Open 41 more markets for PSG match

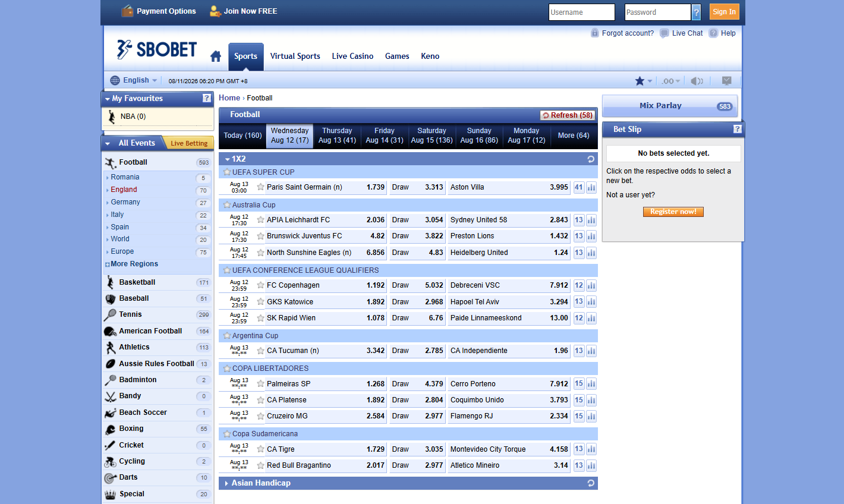tap(579, 187)
